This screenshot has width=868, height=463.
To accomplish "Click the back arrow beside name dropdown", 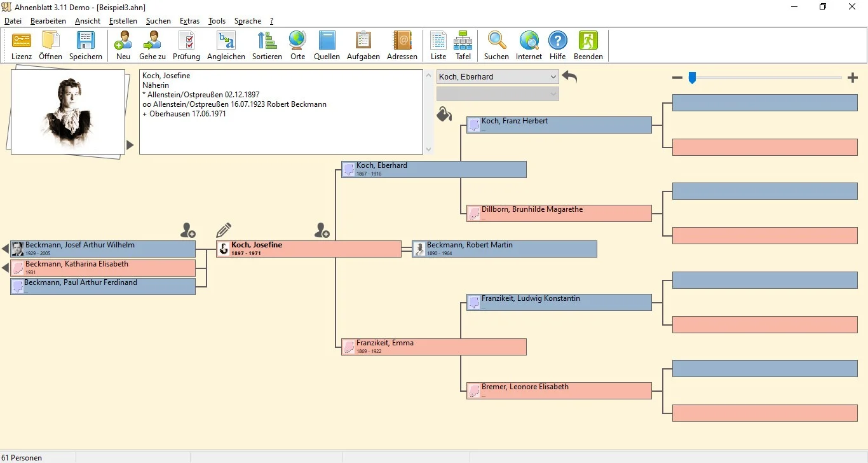I will pos(569,77).
